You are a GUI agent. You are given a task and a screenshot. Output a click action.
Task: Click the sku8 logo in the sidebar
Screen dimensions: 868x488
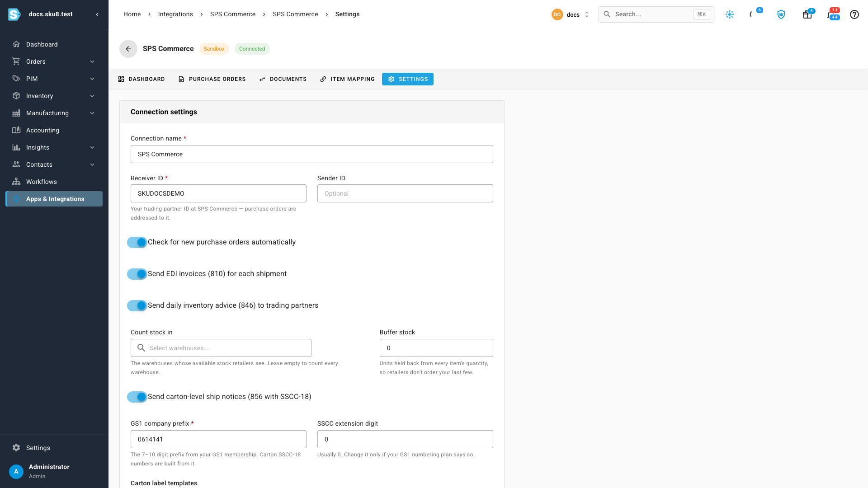14,14
